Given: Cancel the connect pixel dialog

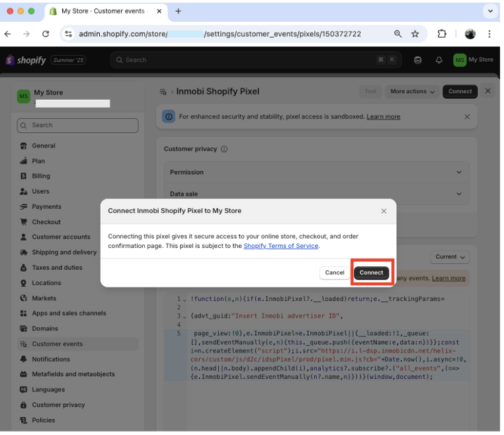Looking at the screenshot, I should (334, 273).
